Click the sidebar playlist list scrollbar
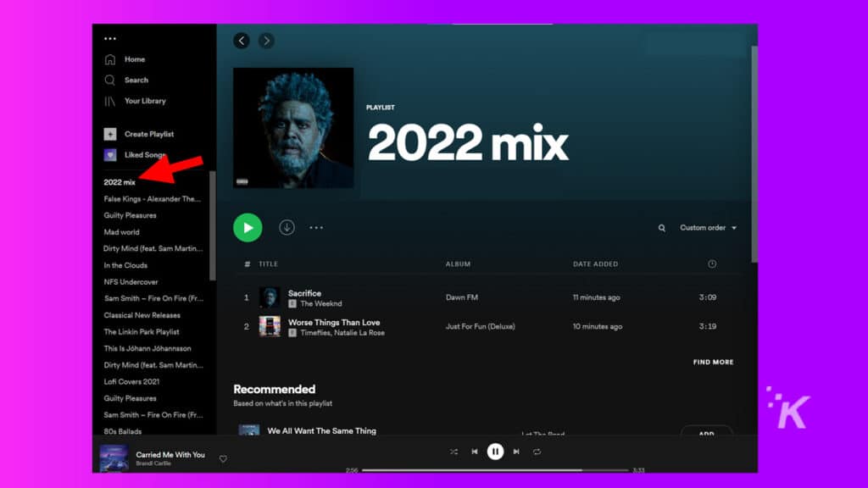Screen dimensions: 868x488 pos(213,225)
